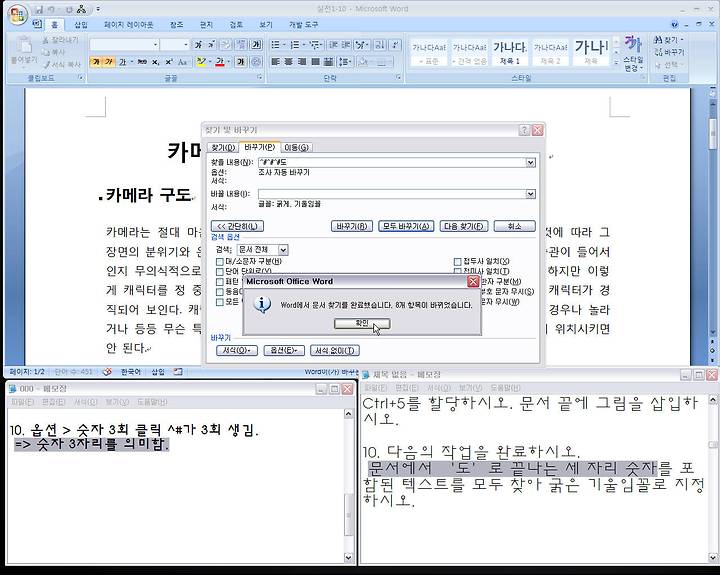Viewport: 720px width, 576px height.
Task: Click the Less (간단히) button
Action: tap(237, 226)
